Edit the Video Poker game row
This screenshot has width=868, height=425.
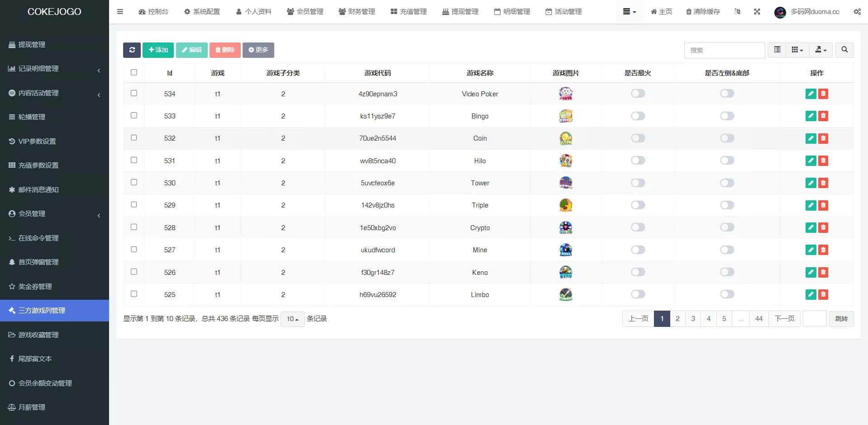[811, 94]
